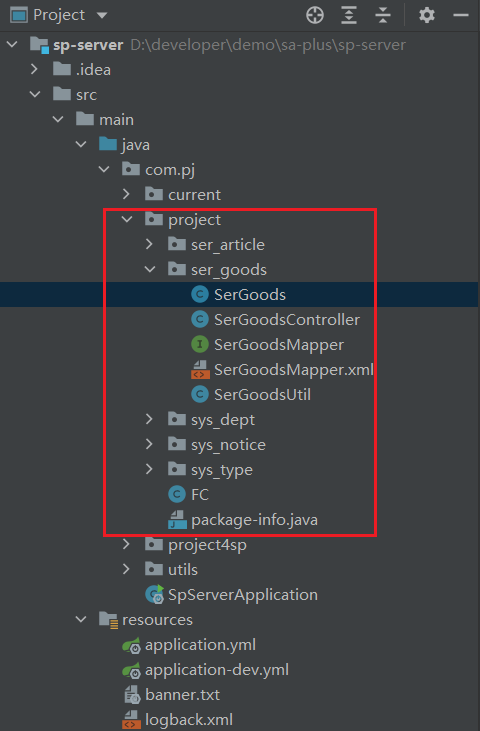Click the Expand All toolbar icon
480x731 pixels.
(349, 15)
